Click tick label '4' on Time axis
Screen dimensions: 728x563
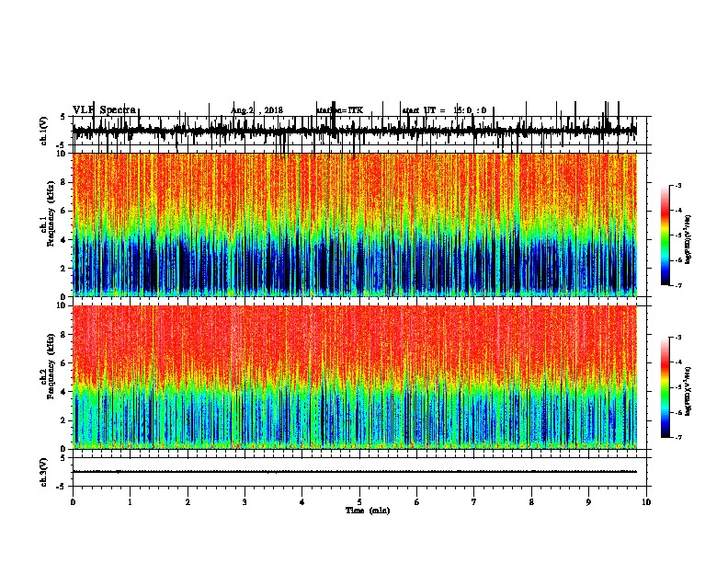[x=302, y=502]
